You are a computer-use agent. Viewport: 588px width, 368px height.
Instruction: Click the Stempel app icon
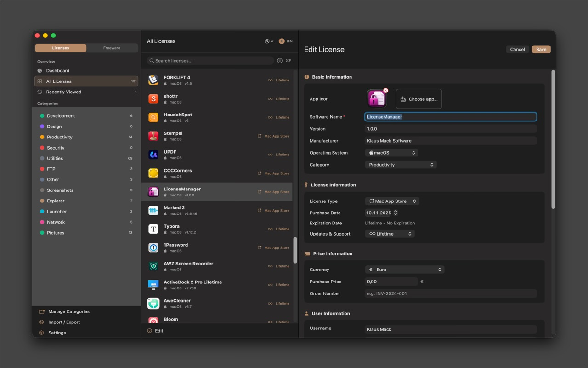[153, 136]
